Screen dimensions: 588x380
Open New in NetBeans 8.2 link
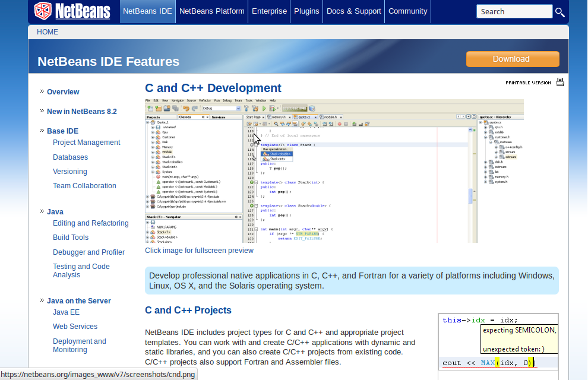click(82, 111)
